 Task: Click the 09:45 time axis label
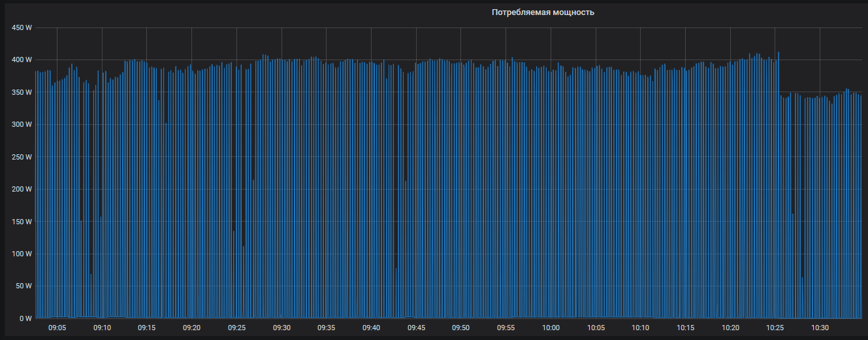[x=416, y=328]
